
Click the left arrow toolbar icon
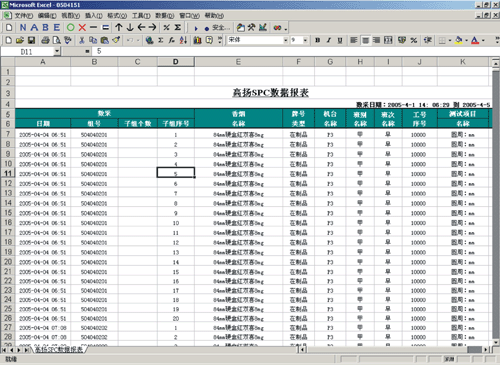coord(141,28)
